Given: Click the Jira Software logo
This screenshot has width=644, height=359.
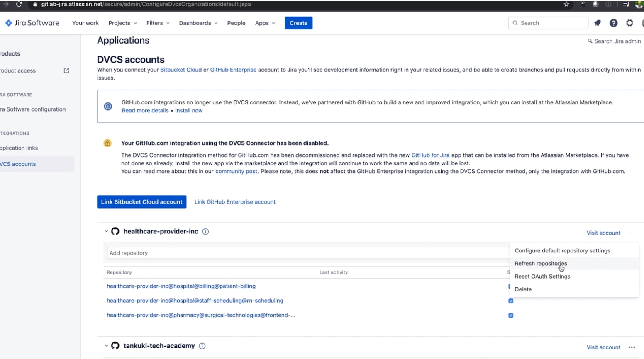Looking at the screenshot, I should coord(32,23).
